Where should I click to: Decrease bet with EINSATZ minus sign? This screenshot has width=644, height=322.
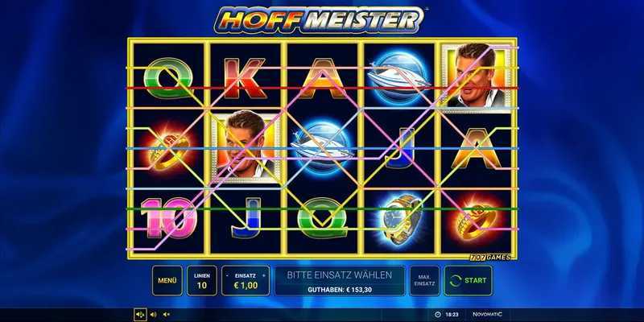pyautogui.click(x=227, y=276)
